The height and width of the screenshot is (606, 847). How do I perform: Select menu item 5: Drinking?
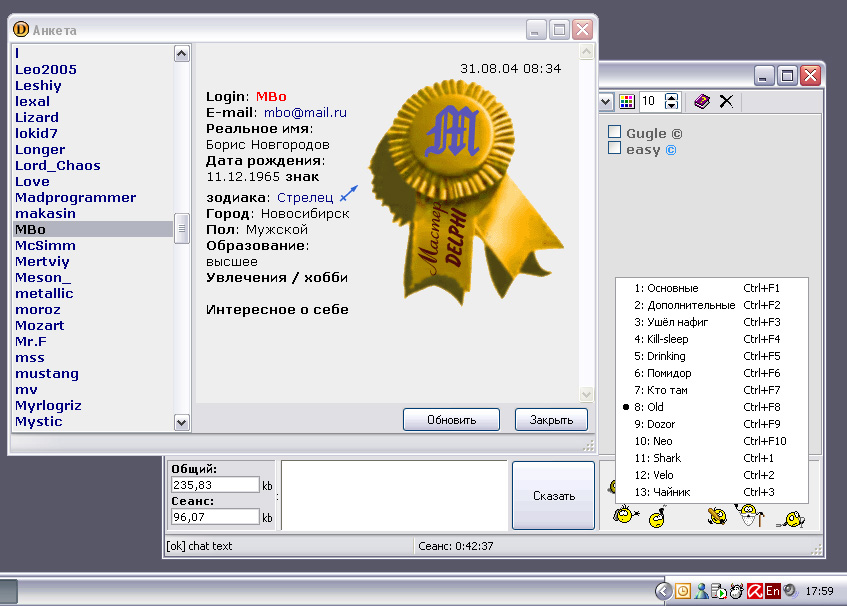coord(711,356)
